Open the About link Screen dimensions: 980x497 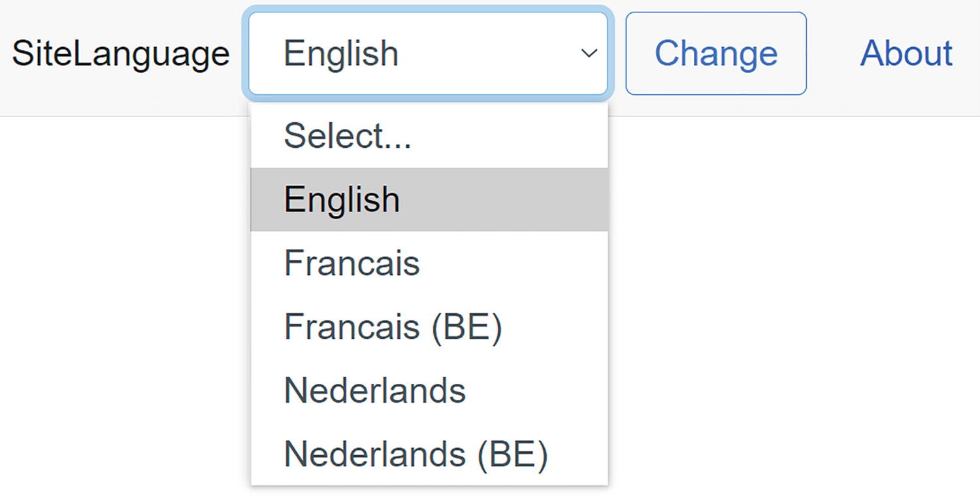(906, 54)
